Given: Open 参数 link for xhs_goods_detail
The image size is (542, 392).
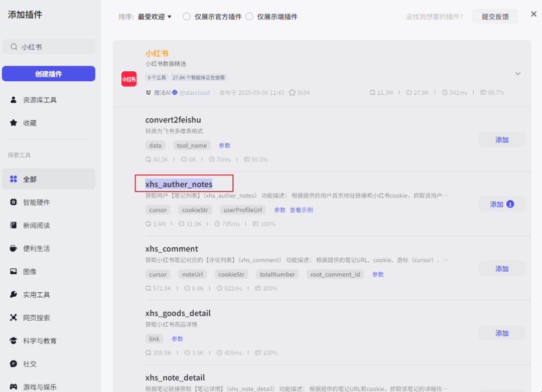Looking at the screenshot, I should [x=177, y=339].
